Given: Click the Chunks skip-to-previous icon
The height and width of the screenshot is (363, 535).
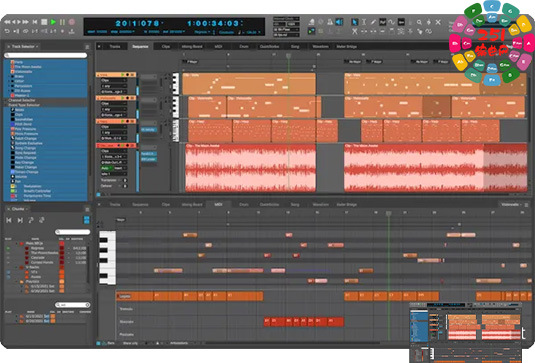Looking at the screenshot, I should coord(9,220).
